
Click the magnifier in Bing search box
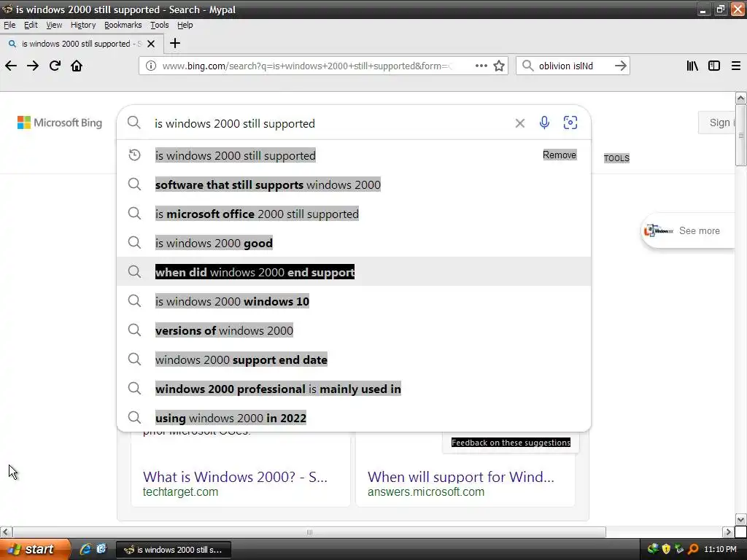point(134,122)
